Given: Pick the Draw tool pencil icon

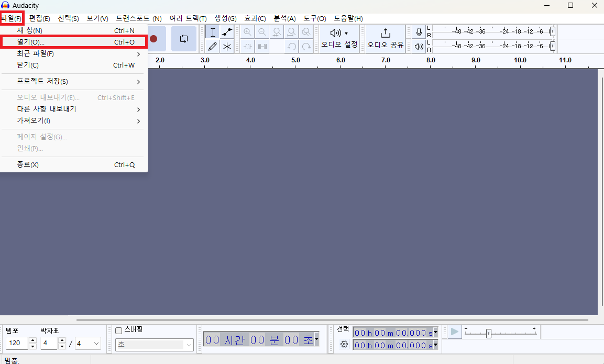Looking at the screenshot, I should [213, 46].
